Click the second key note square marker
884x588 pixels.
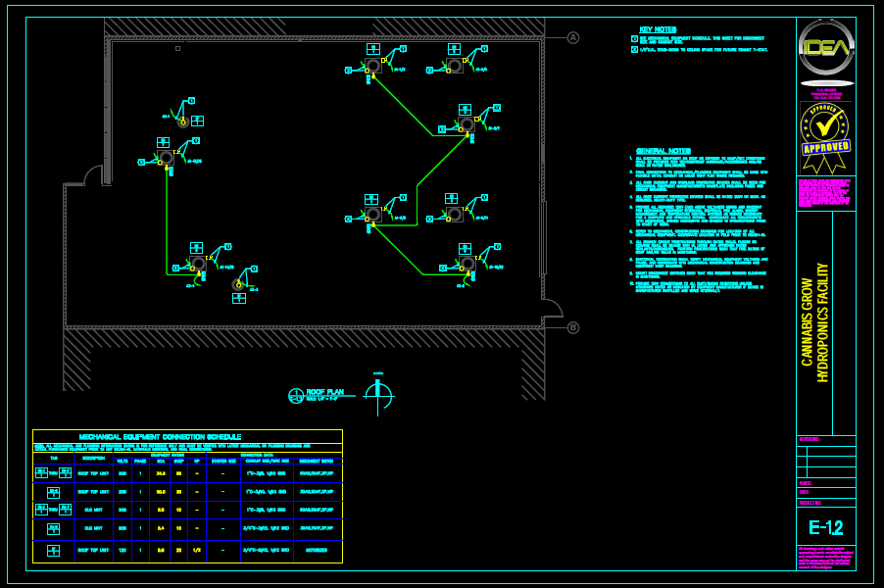634,49
